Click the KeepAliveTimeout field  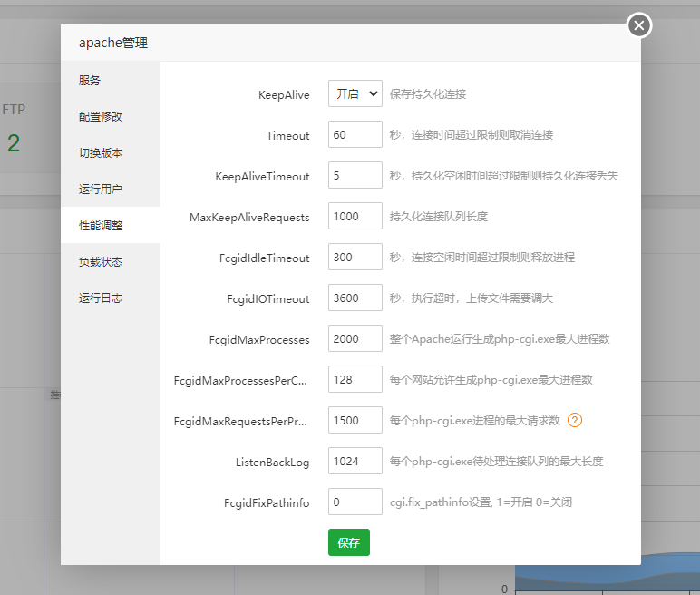click(x=355, y=176)
